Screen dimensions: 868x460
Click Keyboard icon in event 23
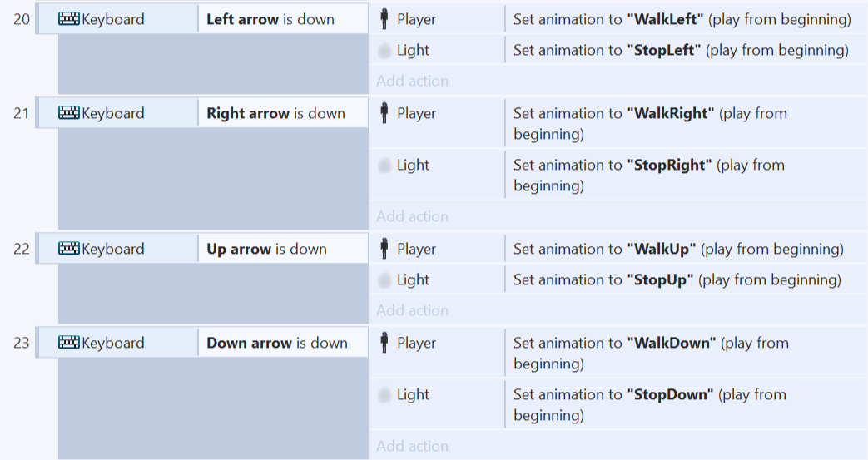(68, 343)
